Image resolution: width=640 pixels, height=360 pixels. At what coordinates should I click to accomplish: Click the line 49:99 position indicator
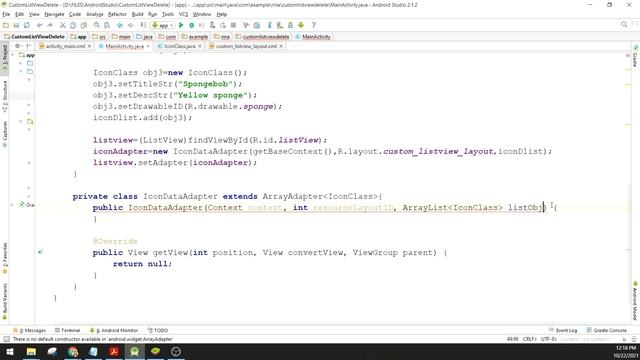click(512, 339)
